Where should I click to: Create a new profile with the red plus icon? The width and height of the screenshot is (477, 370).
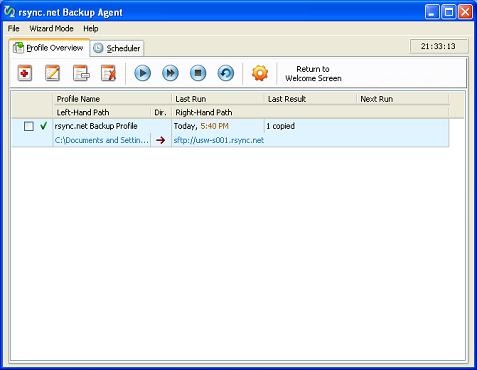point(25,73)
